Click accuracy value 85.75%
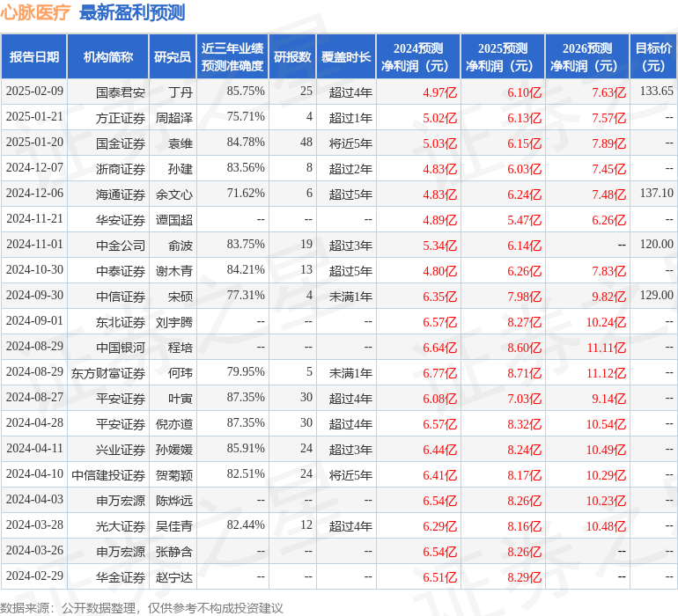678x616 pixels. (246, 92)
